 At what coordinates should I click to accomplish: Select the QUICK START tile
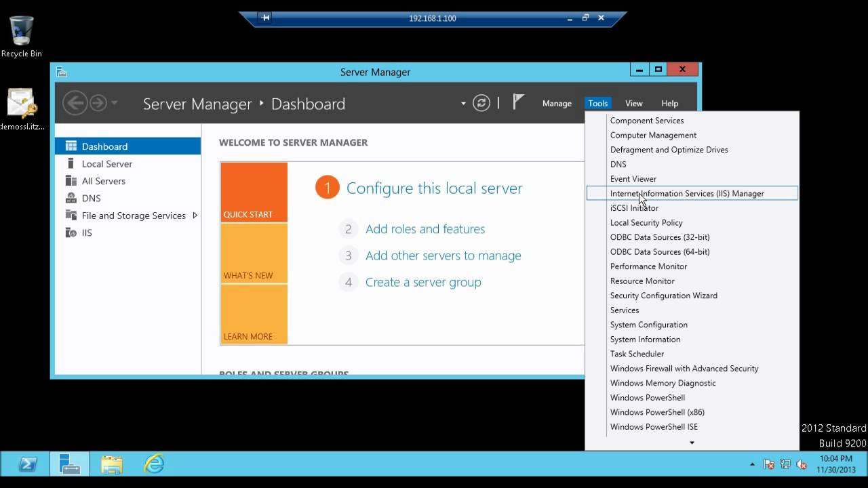[254, 192]
